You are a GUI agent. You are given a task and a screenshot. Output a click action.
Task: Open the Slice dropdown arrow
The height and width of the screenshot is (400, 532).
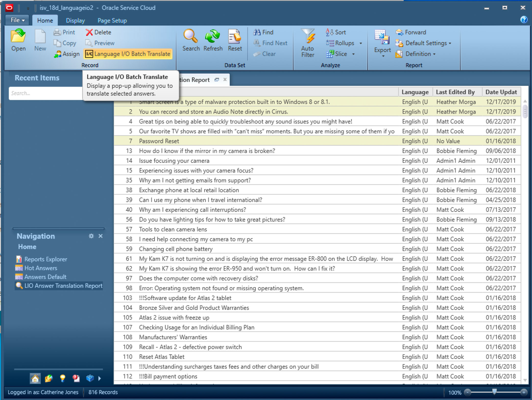click(353, 54)
